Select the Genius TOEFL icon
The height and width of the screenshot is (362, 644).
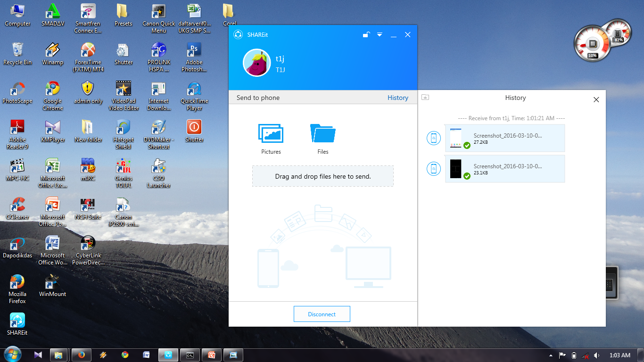(x=123, y=173)
